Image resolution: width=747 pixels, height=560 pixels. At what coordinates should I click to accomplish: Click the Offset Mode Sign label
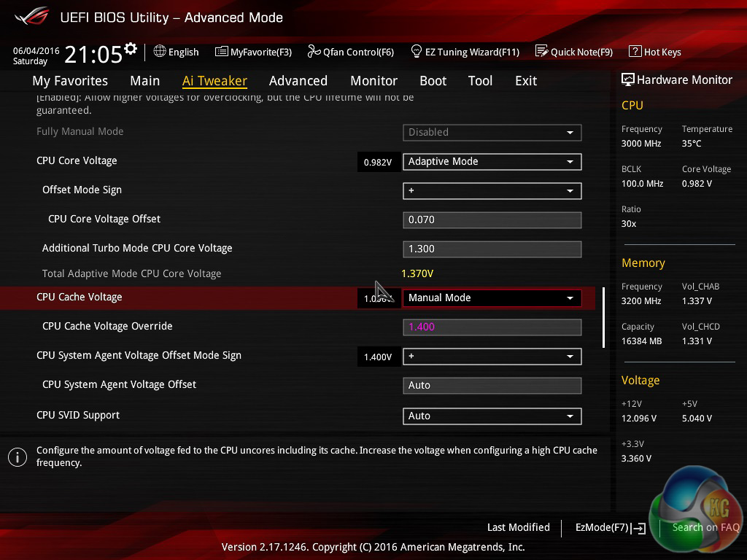[82, 190]
